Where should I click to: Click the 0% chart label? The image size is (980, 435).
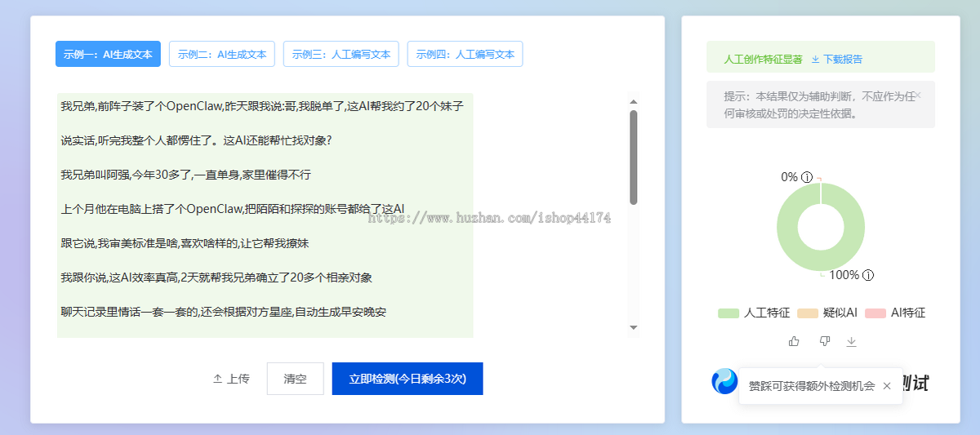click(789, 177)
